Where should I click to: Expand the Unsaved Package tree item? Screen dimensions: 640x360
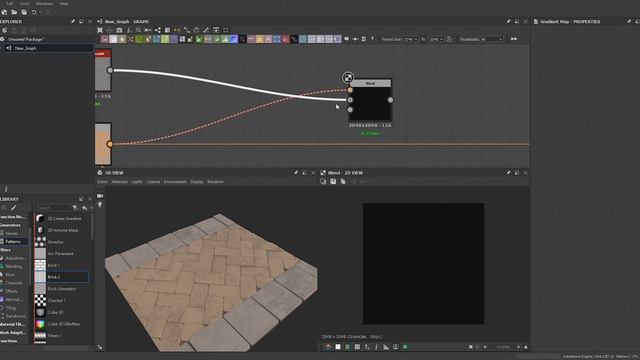25,39
